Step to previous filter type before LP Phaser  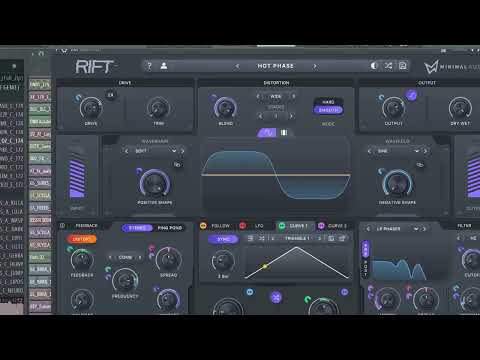coord(368,229)
